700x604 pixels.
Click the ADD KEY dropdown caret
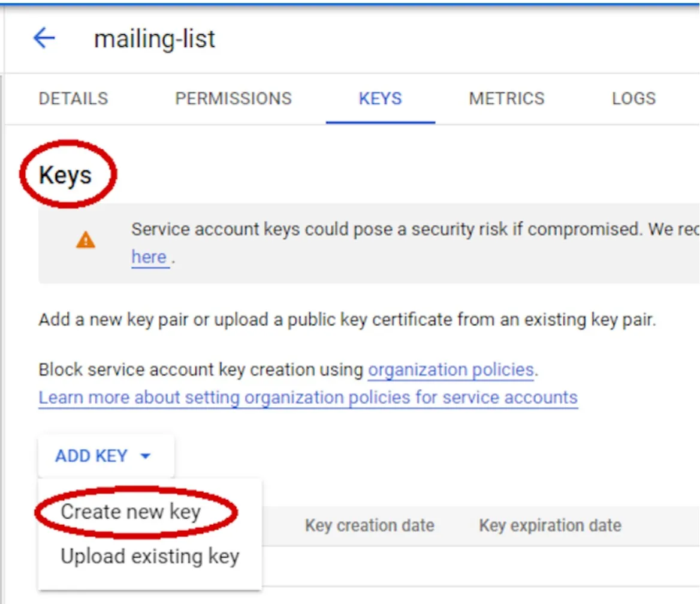(145, 456)
